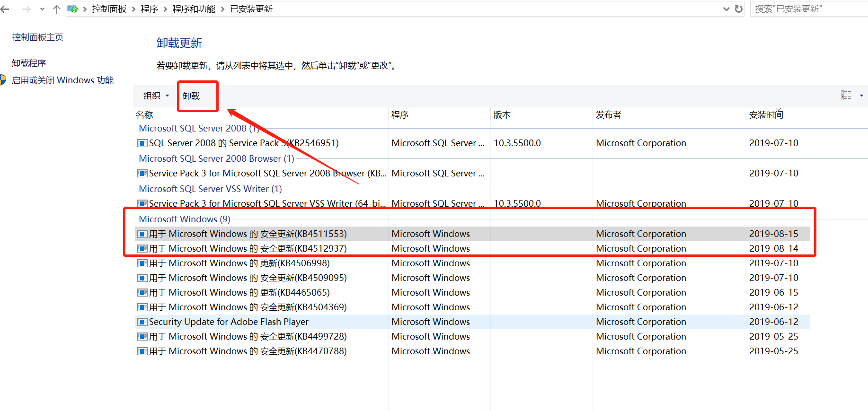Click the Control Panel icon in address bar
This screenshot has width=868, height=411.
click(x=73, y=9)
